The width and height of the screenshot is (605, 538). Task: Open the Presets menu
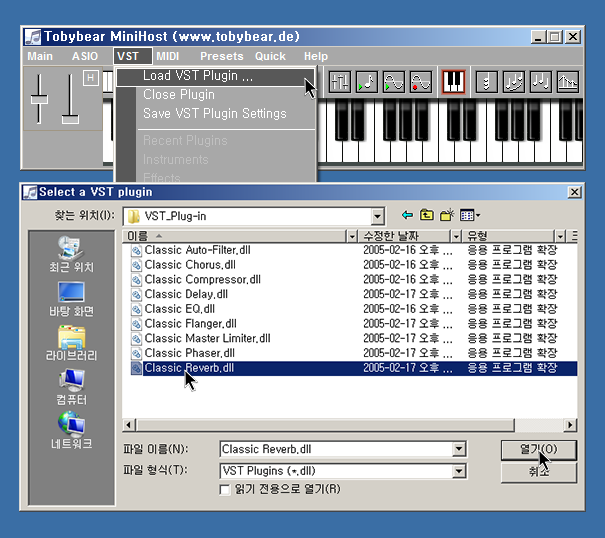click(222, 56)
